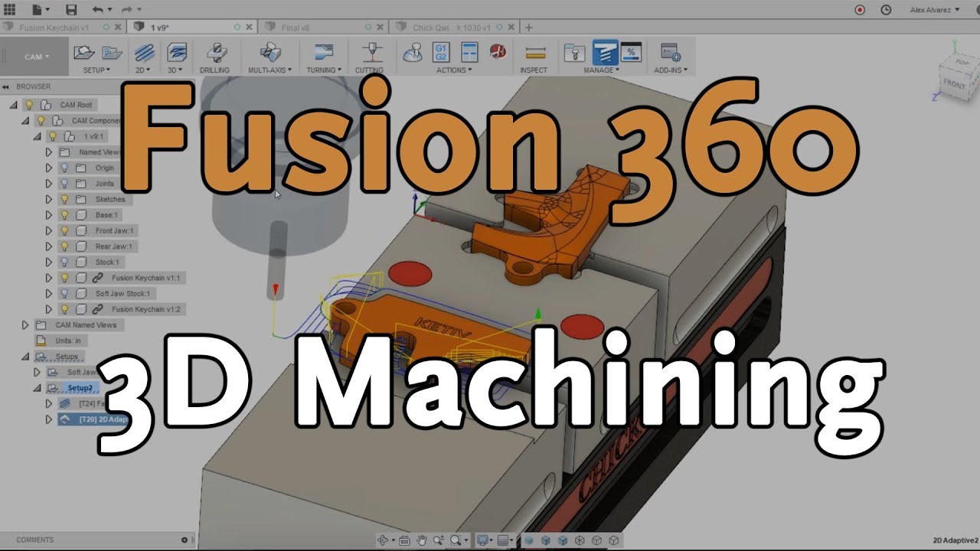The width and height of the screenshot is (980, 551).
Task: Open the Alex Alvarez account menu
Action: tap(935, 10)
